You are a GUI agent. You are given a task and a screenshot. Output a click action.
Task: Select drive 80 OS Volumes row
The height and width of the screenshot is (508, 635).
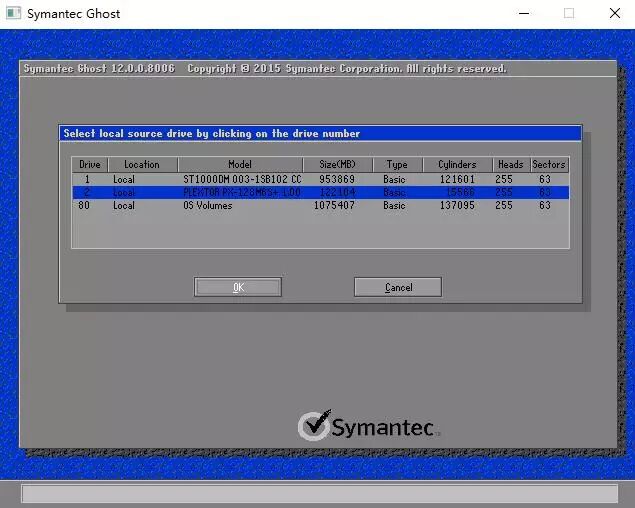coord(320,205)
